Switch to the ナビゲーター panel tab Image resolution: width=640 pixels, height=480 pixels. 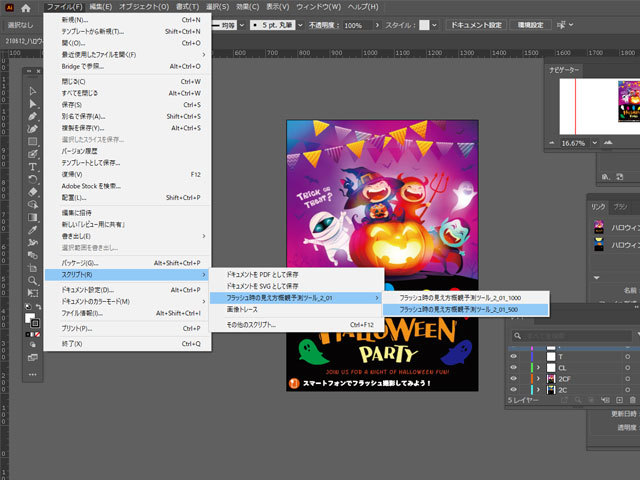tap(564, 70)
